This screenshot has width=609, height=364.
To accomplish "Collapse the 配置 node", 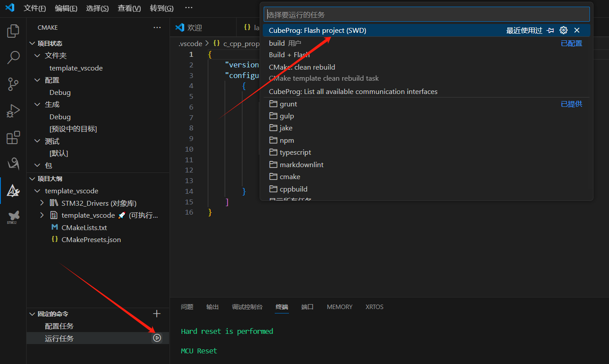I will click(x=38, y=80).
